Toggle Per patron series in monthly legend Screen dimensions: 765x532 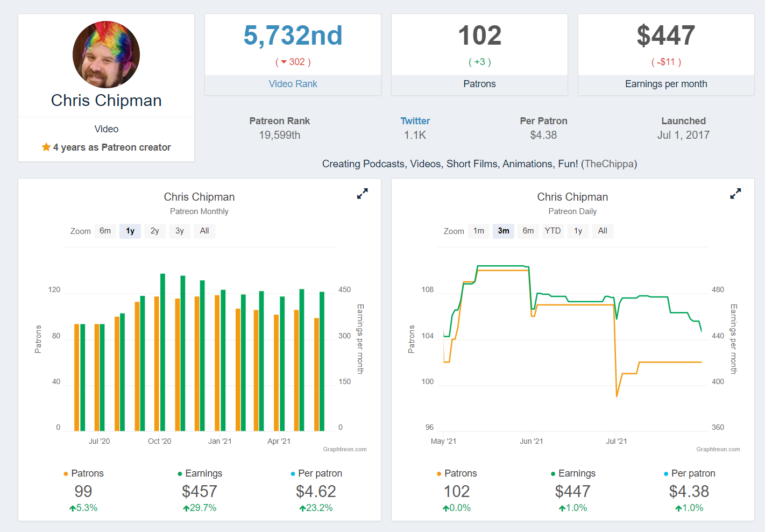point(316,473)
